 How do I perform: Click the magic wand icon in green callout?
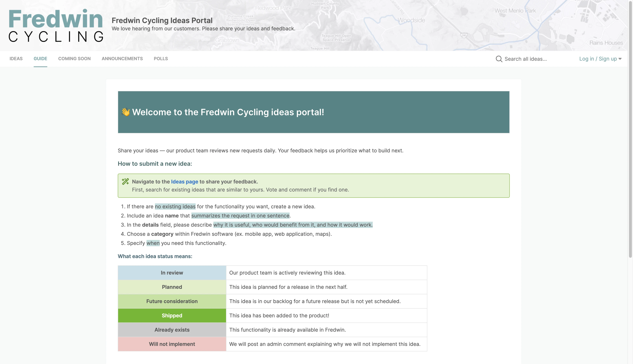[125, 181]
